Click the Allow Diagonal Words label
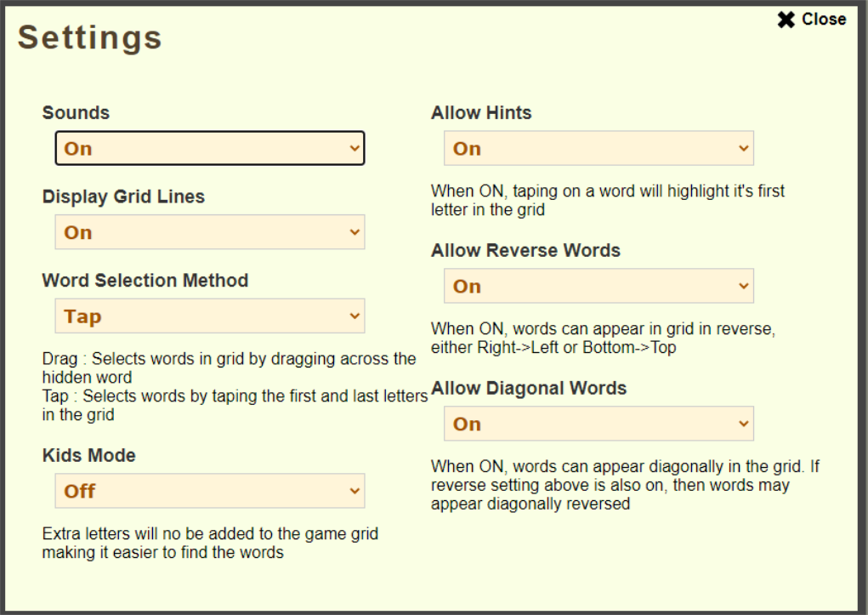Image resolution: width=868 pixels, height=615 pixels. 529,388
